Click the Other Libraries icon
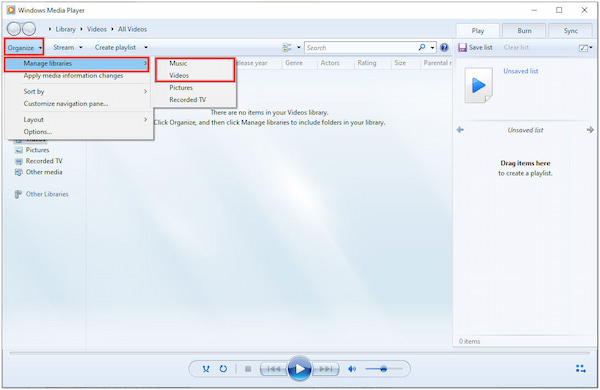Image resolution: width=600 pixels, height=390 pixels. (x=18, y=194)
